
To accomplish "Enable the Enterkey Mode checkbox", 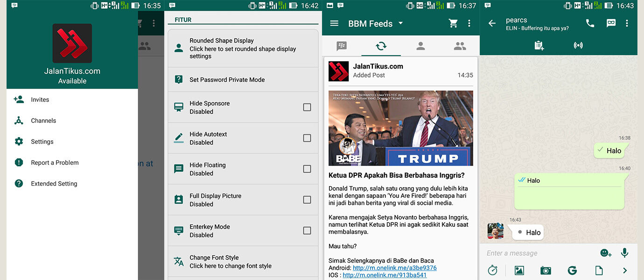I will click(x=307, y=231).
